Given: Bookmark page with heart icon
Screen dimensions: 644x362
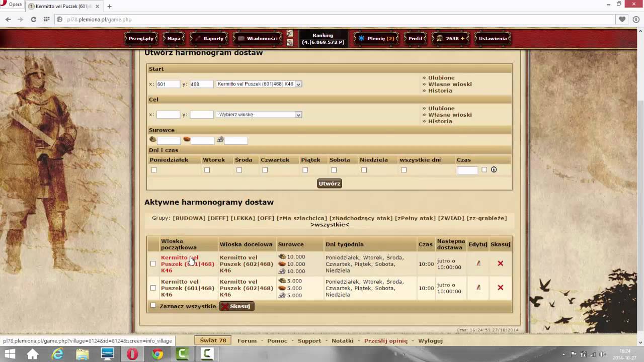Looking at the screenshot, I should point(622,20).
